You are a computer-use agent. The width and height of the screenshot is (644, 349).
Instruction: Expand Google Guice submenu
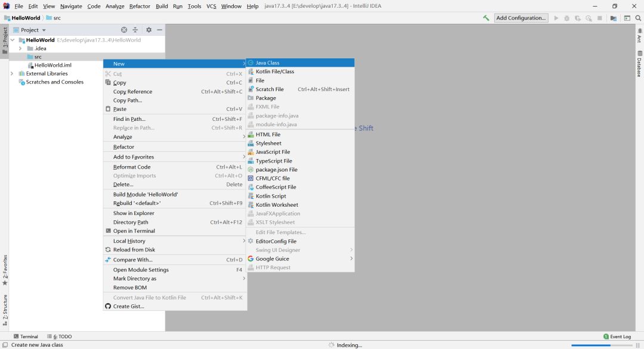(x=300, y=259)
